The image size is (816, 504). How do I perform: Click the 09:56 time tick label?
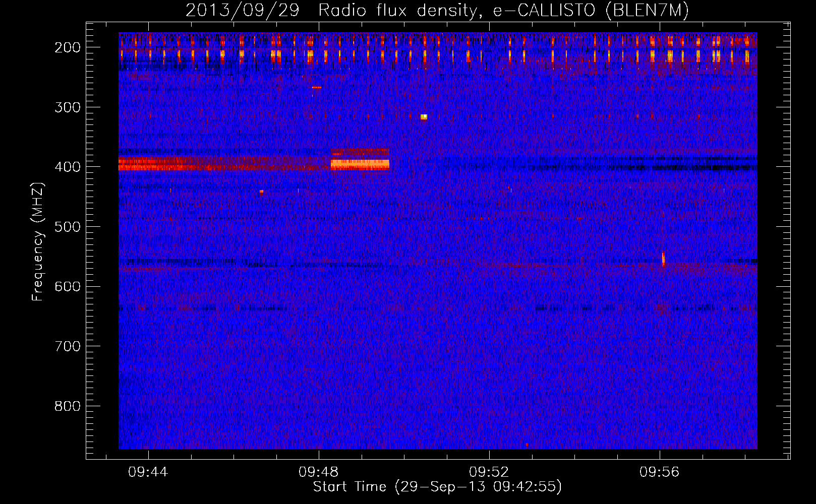[660, 472]
